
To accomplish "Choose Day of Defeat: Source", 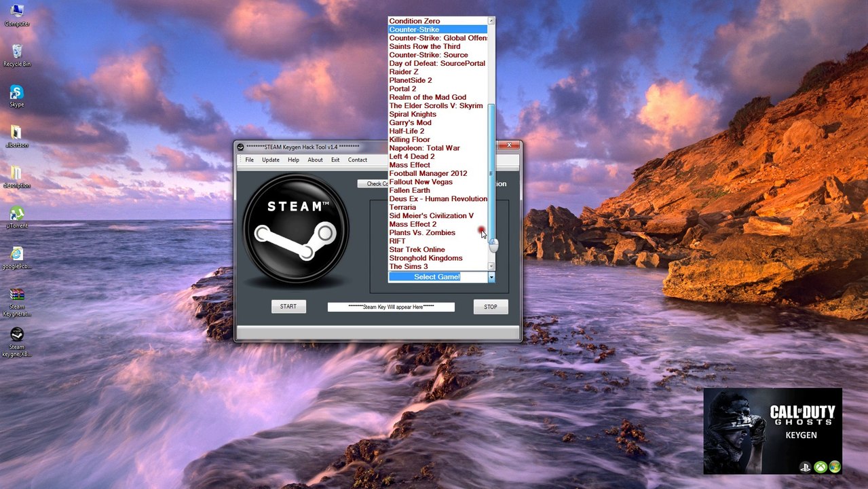I will point(438,63).
